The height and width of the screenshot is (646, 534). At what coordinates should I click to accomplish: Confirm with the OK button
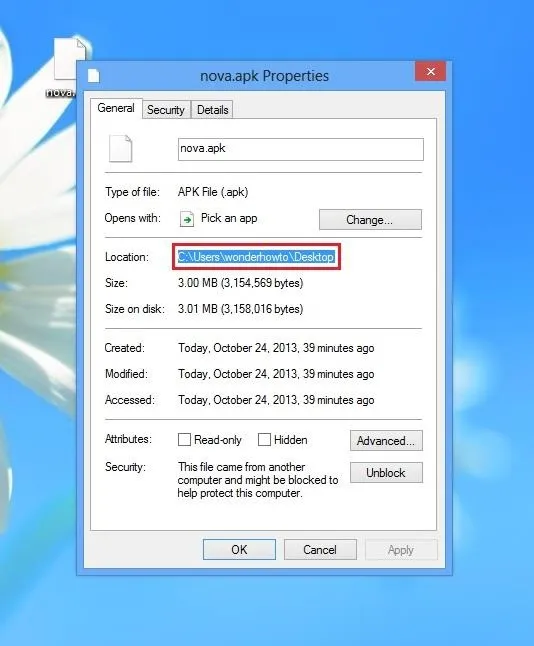(239, 550)
